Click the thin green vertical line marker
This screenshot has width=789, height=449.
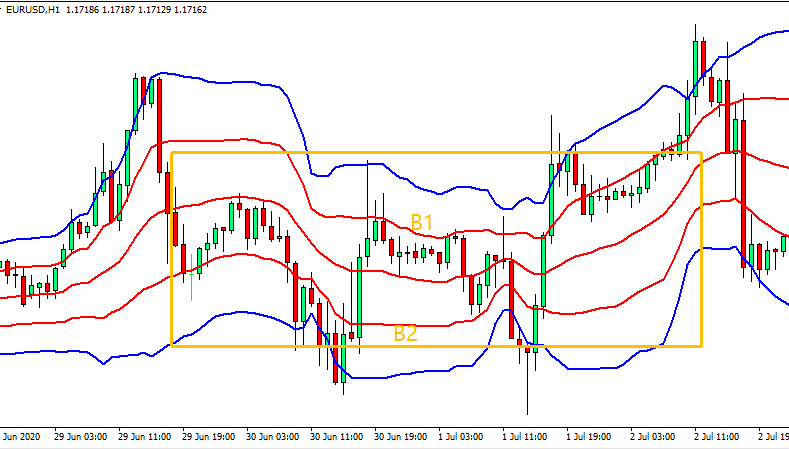coord(191,278)
